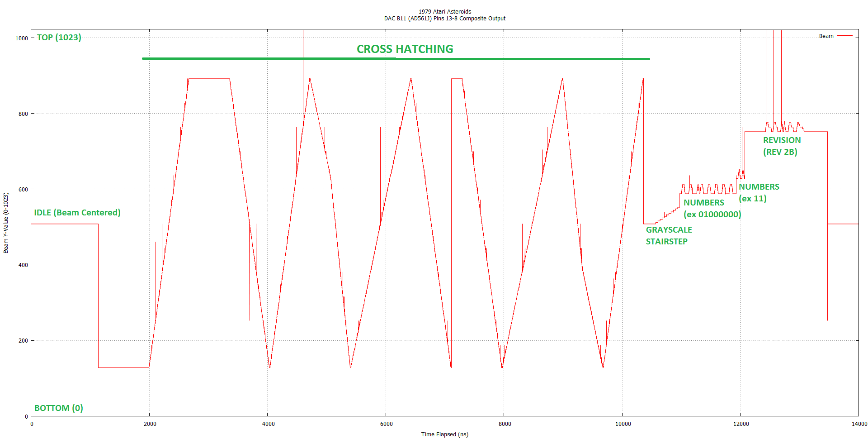
Task: Click the 'BOTTOM (0)' annotation
Action: point(59,408)
